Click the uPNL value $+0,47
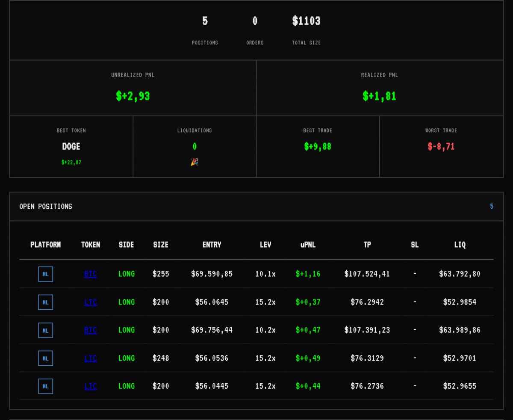 coord(308,330)
